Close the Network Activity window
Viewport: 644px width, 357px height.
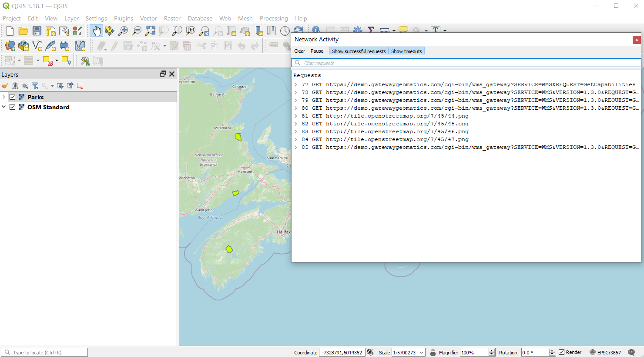(637, 40)
